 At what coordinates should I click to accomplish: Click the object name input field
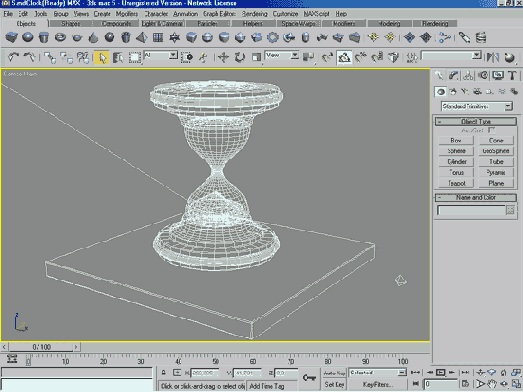coord(471,210)
